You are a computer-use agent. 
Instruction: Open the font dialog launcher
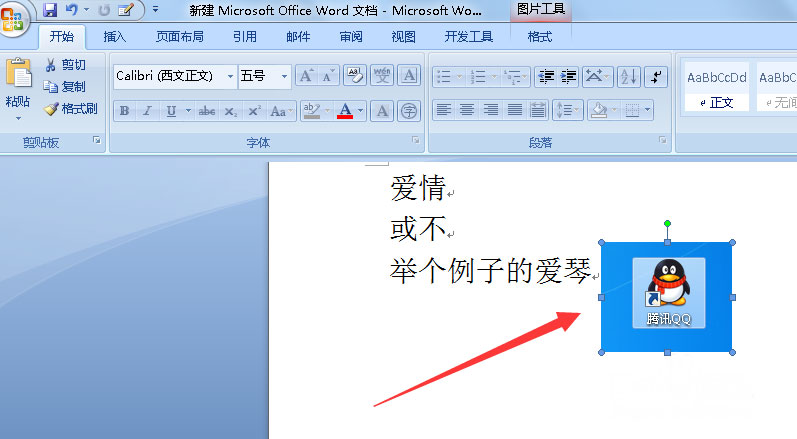click(415, 140)
